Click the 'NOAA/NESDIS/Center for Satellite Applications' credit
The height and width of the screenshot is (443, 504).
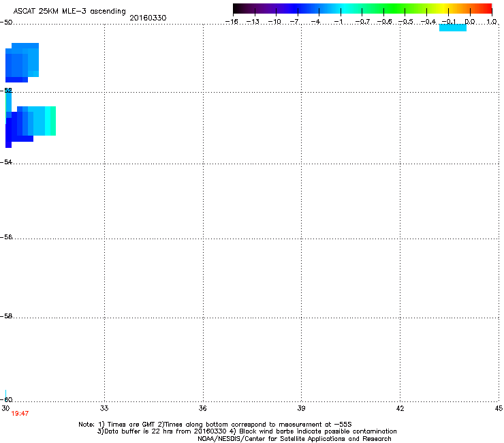294,439
